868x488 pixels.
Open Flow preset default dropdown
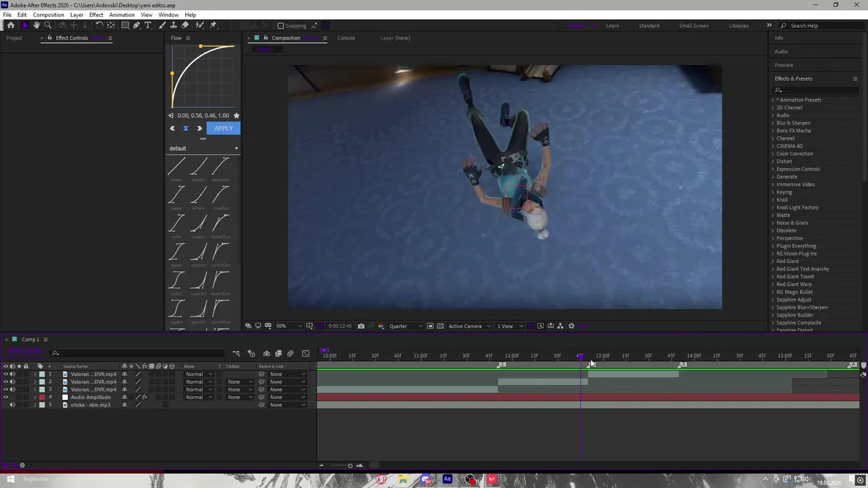coord(203,148)
